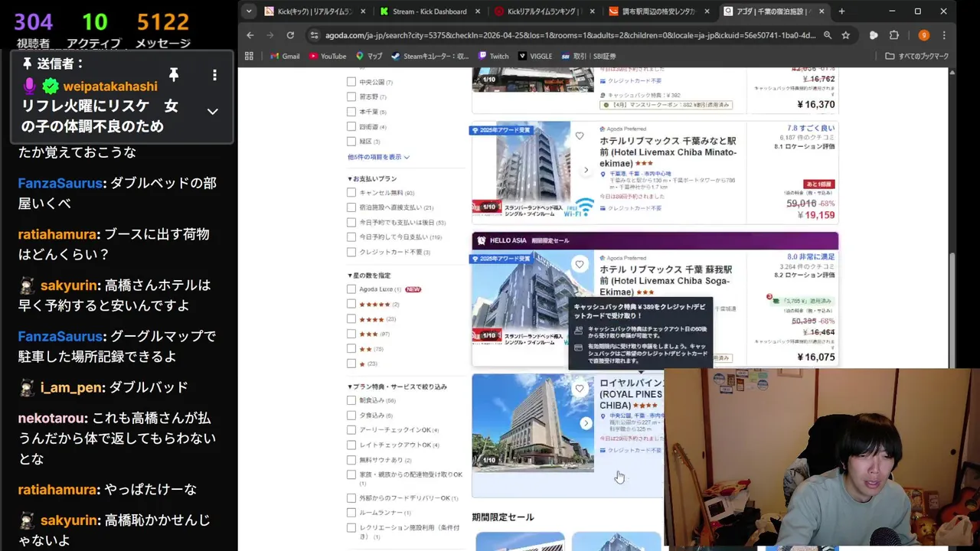Show next photo of Royal Pines hotel
980x551 pixels.
click(x=586, y=423)
